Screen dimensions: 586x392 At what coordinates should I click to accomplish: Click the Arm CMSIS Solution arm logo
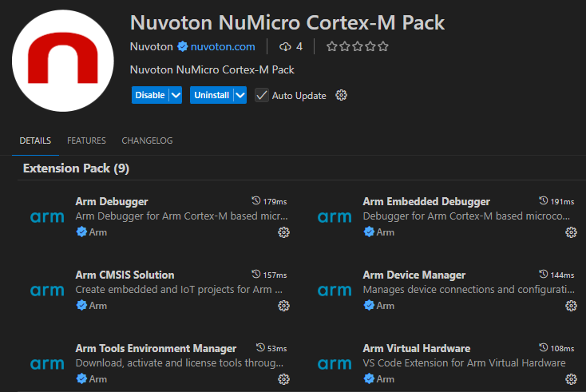47,291
